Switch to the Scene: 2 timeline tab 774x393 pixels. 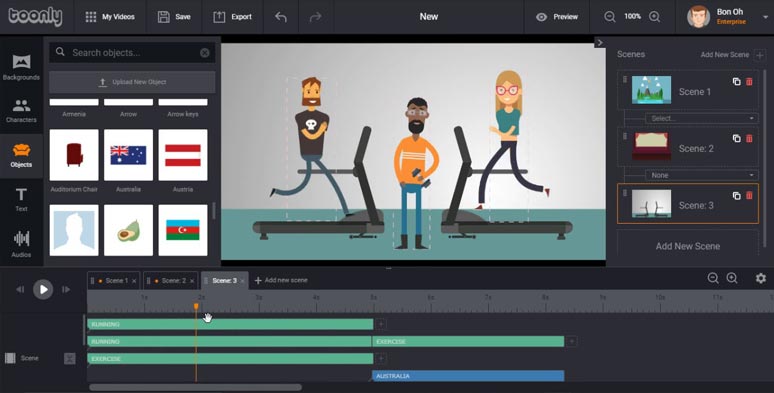click(171, 280)
